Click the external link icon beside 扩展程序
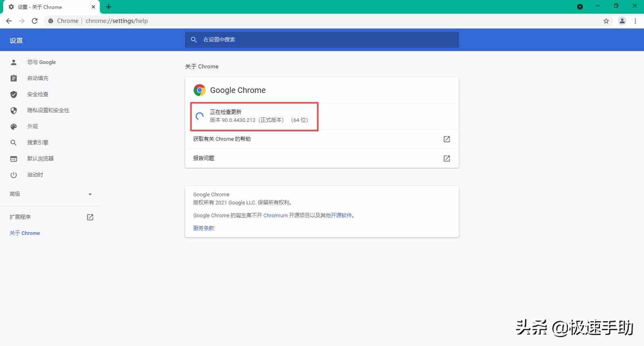 click(90, 217)
